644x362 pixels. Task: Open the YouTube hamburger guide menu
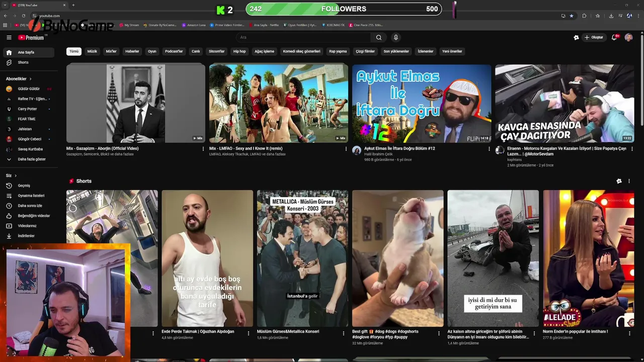(9, 37)
